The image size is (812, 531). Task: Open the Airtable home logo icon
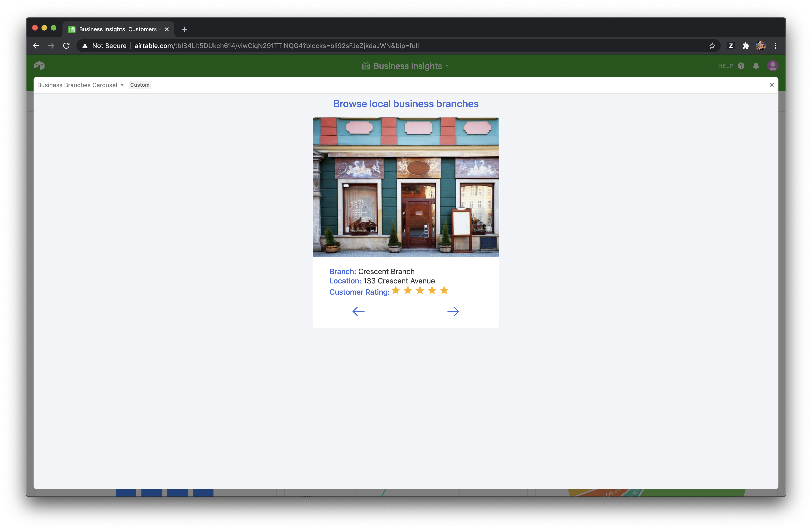point(39,66)
